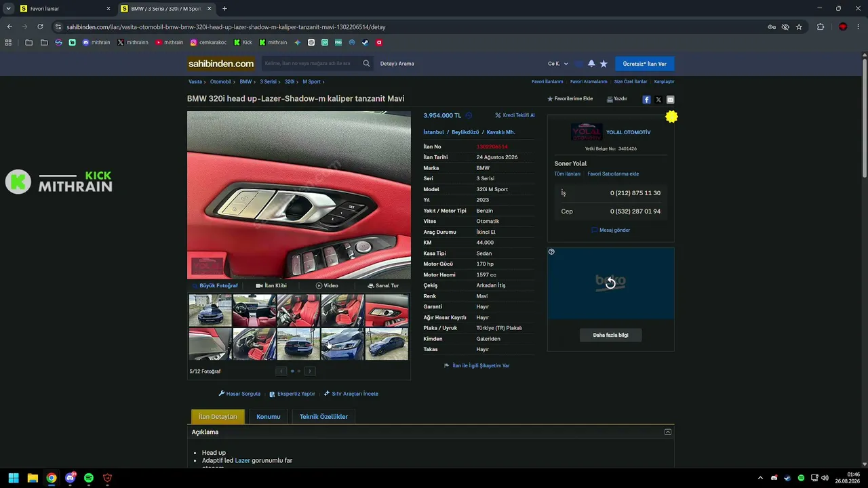Switch to the Konumu tab
The image size is (868, 488).
coord(269,417)
